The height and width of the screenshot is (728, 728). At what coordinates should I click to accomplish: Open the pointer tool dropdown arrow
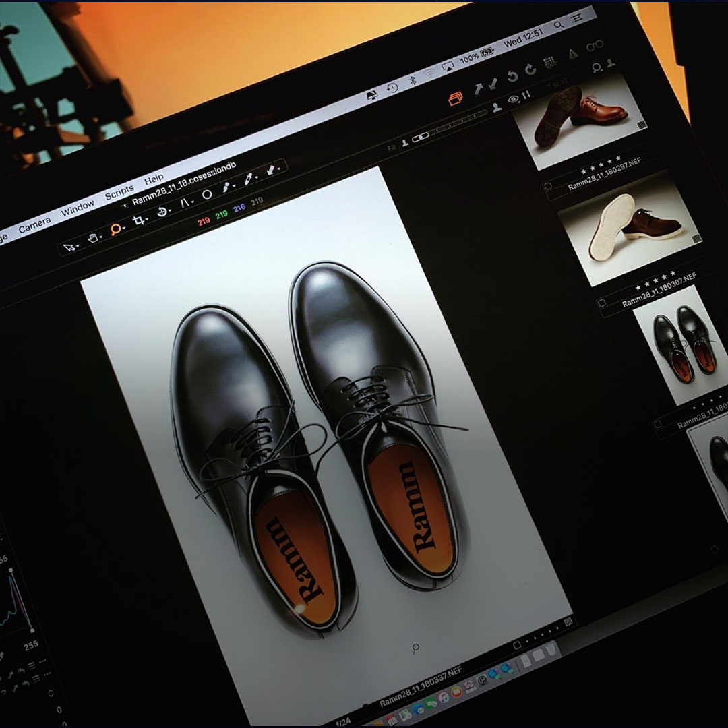pyautogui.click(x=78, y=245)
